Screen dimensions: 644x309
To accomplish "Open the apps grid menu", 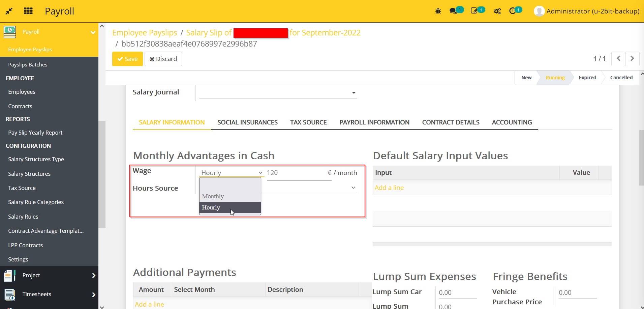I will click(29, 11).
